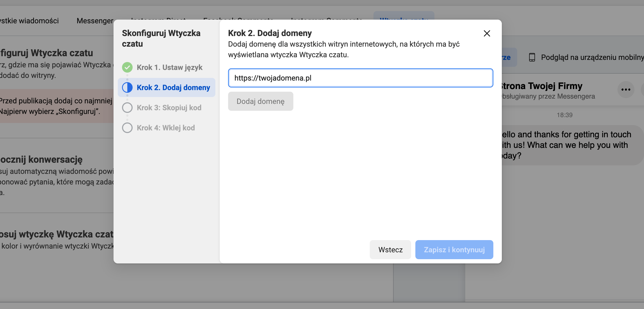Select Podgląd na urządzeniu mobilnym option

point(586,57)
